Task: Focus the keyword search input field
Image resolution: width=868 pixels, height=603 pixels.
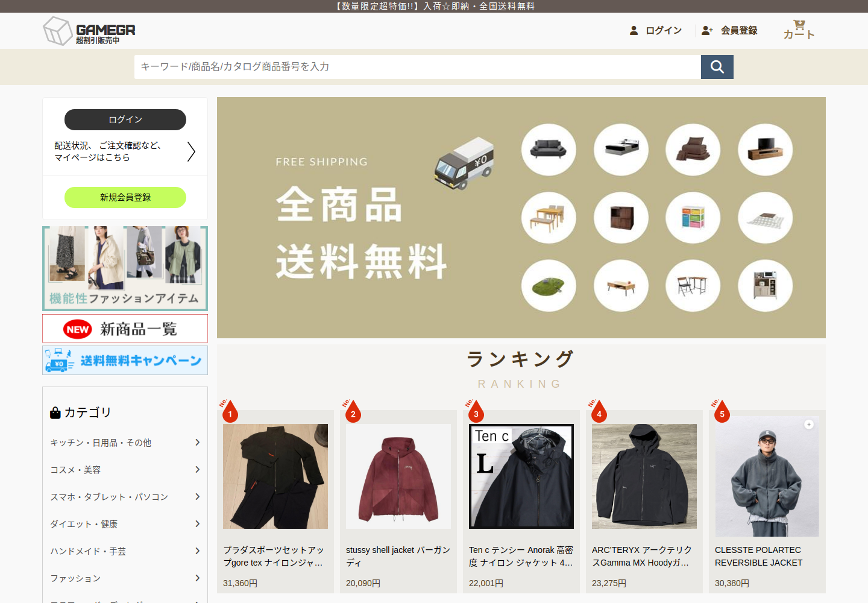Action: (418, 67)
